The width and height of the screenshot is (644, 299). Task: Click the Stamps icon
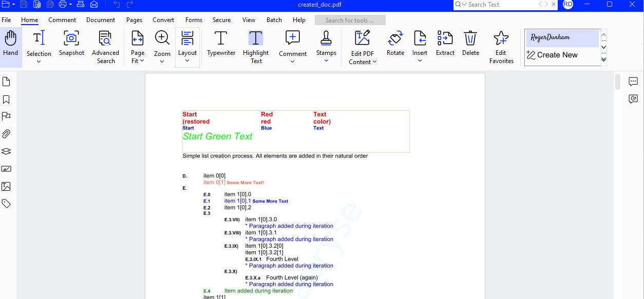coord(326,38)
